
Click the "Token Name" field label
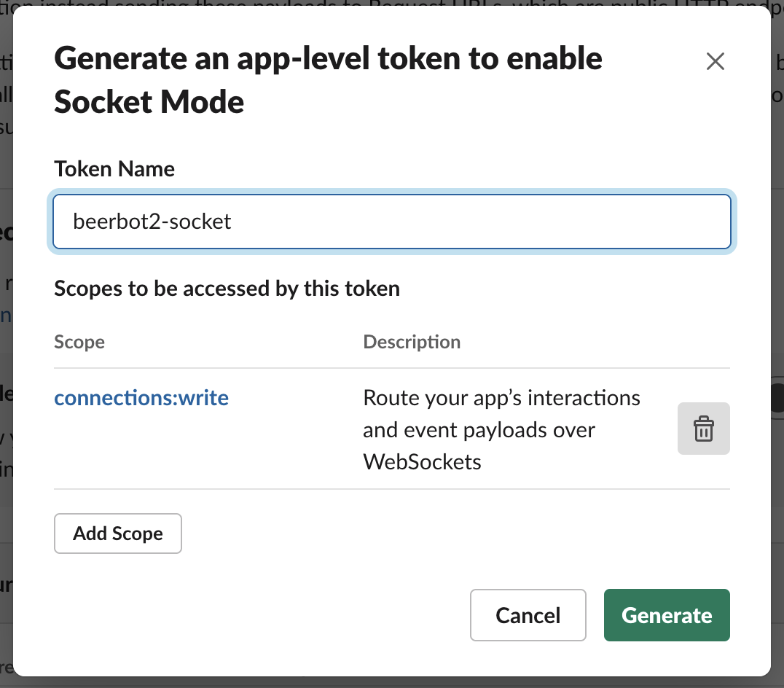coord(114,169)
